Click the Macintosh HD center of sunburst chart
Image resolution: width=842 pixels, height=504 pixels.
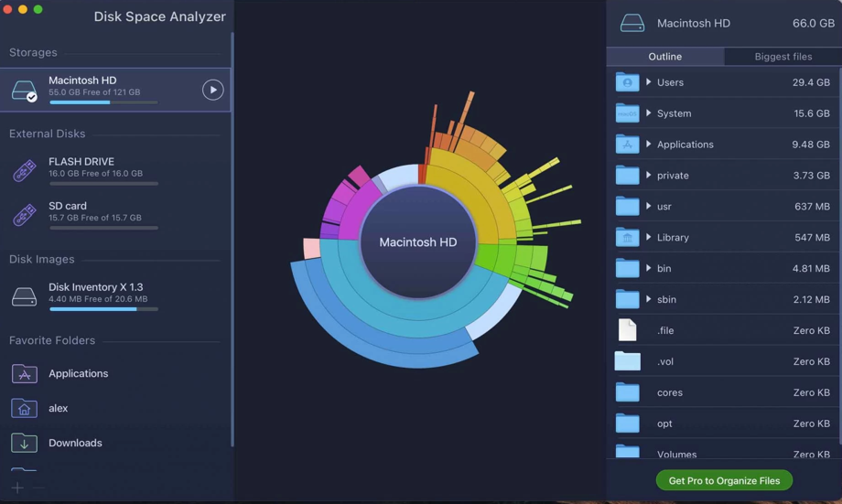pyautogui.click(x=417, y=242)
